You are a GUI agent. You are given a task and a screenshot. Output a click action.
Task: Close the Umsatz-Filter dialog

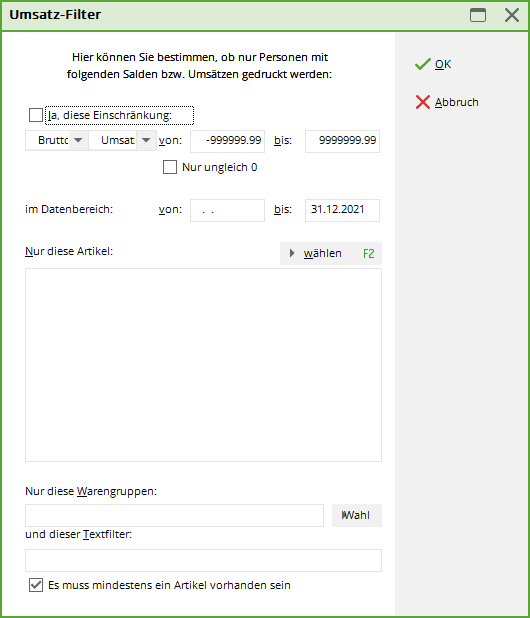click(x=512, y=15)
